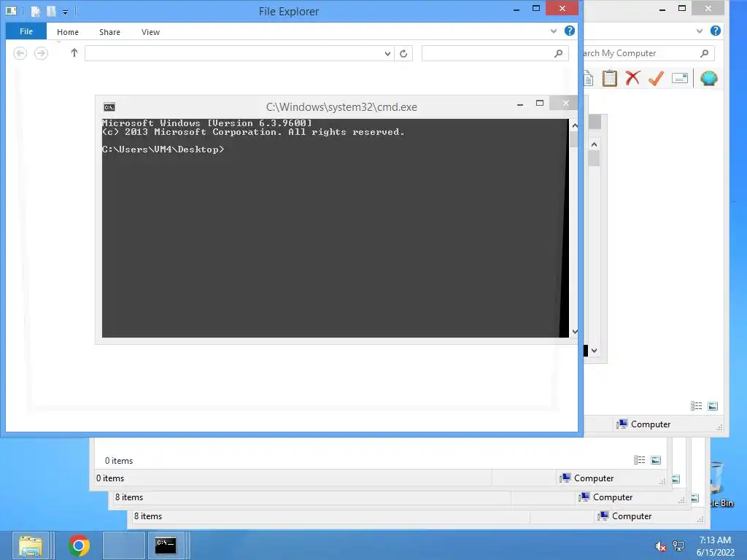Select the Recycle Bin desktop icon
747x560 pixels.
(x=721, y=484)
